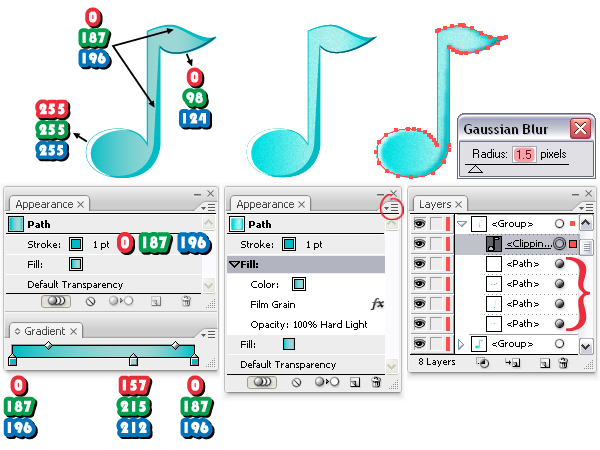Click the Path thumbnail in Film Grain Appearance panel

coord(237,224)
